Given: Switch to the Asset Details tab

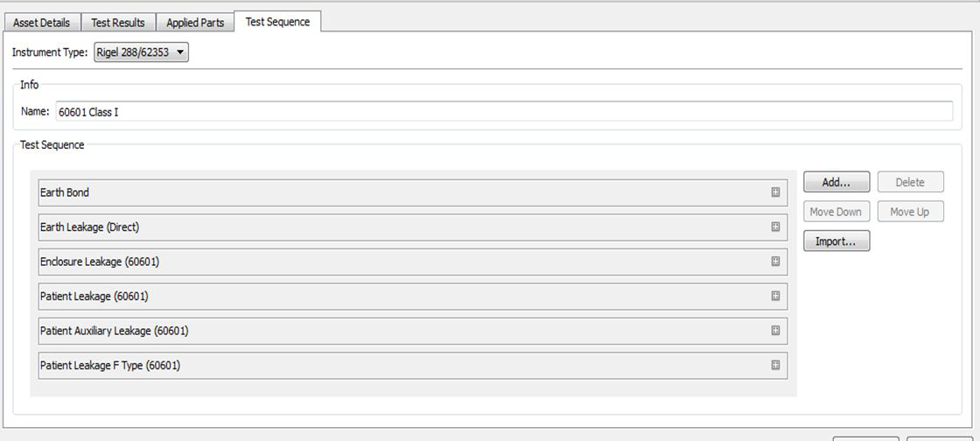Looking at the screenshot, I should pyautogui.click(x=41, y=23).
